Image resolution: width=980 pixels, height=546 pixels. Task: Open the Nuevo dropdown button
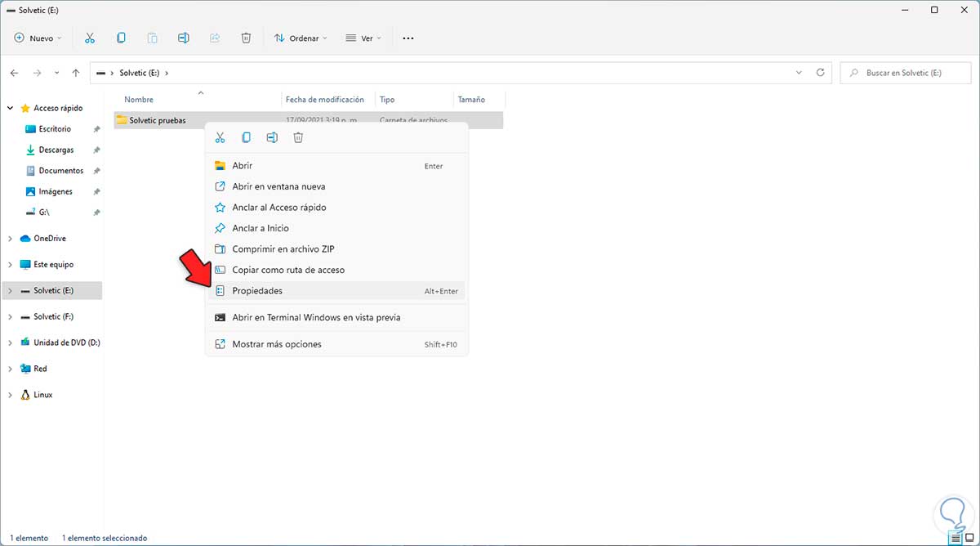[x=38, y=38]
